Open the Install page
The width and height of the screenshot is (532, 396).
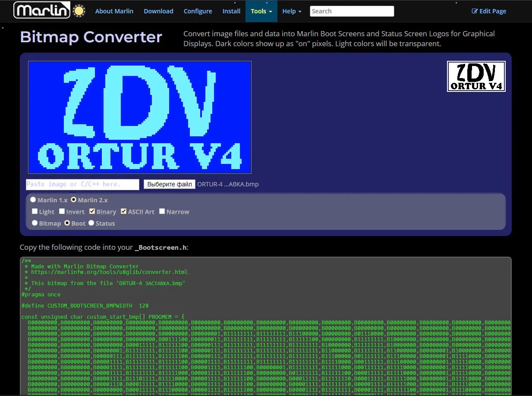[231, 11]
